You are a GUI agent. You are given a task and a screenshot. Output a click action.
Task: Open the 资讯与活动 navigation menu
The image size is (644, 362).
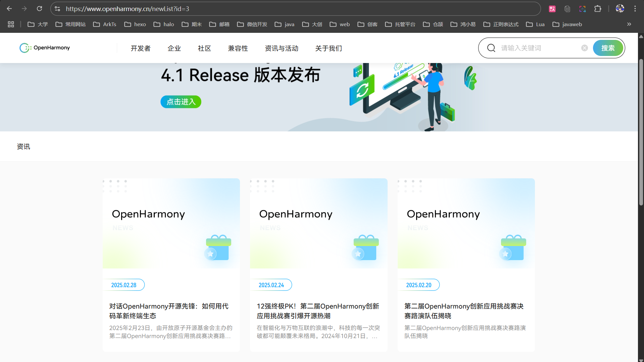282,48
